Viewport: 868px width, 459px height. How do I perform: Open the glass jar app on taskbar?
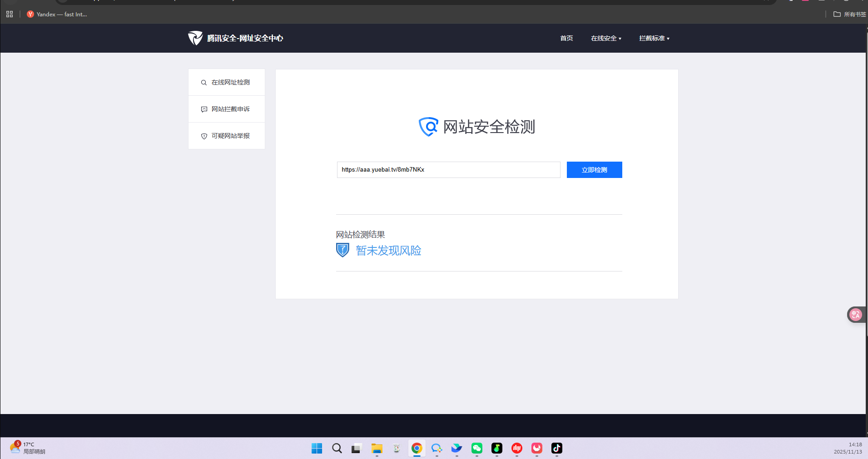click(x=397, y=448)
